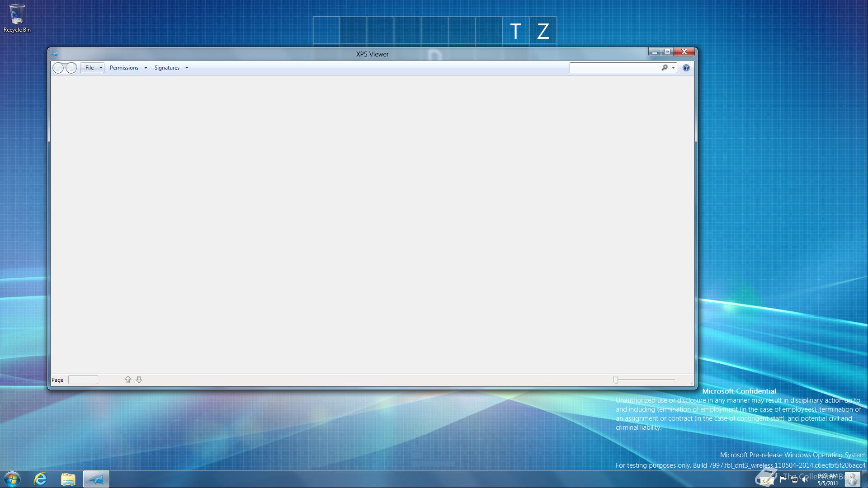Go to previous page with up arrow

click(128, 380)
